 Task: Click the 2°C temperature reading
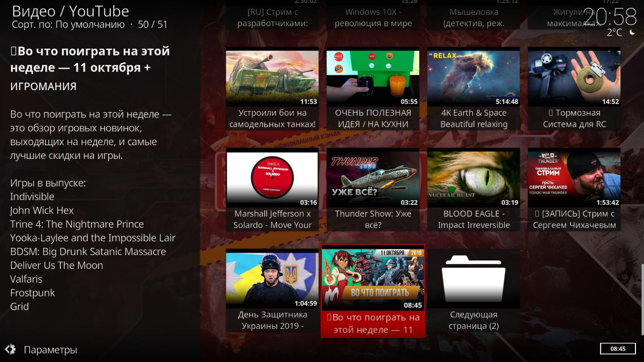[x=614, y=33]
